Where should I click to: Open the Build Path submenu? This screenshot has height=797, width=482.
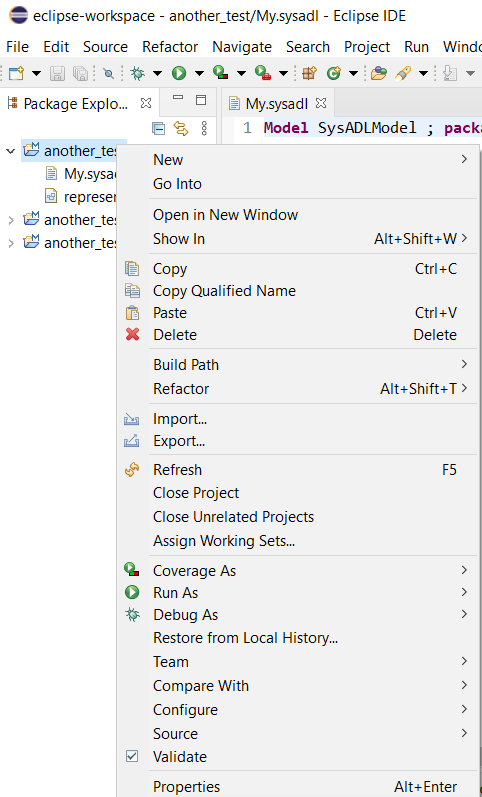click(x=298, y=364)
